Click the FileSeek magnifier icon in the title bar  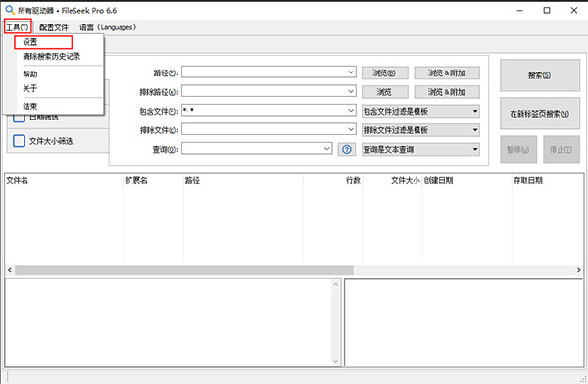(10, 10)
